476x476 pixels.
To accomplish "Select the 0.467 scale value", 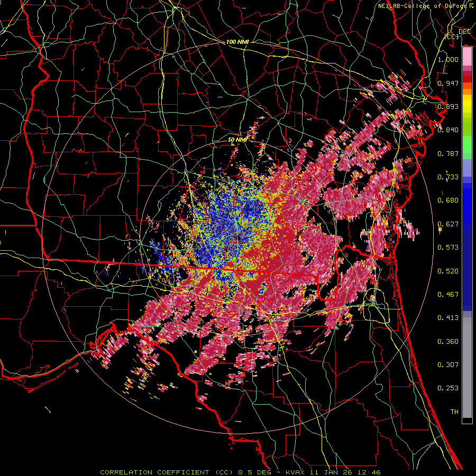I will coord(448,295).
